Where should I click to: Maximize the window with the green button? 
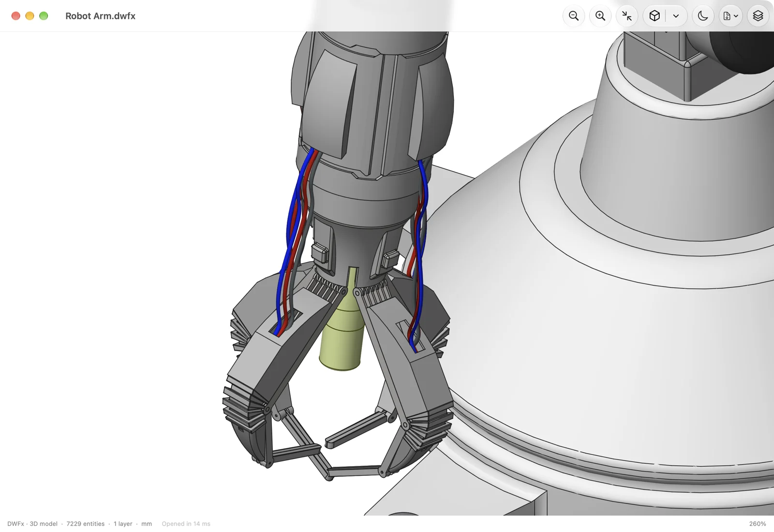[x=44, y=16]
